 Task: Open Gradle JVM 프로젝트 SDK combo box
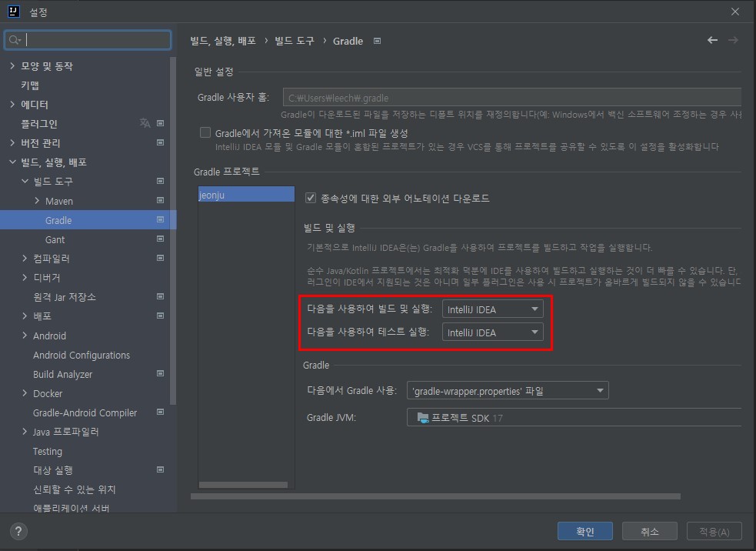tap(574, 418)
